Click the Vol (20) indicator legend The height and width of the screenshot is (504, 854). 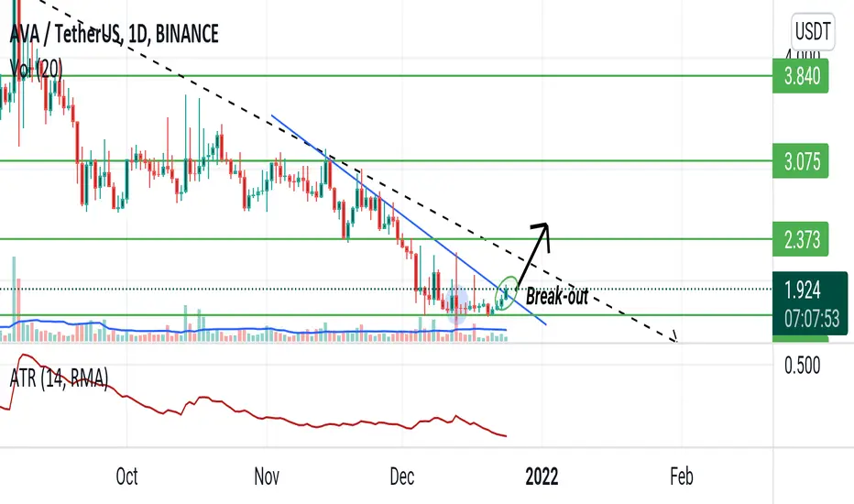[36, 70]
